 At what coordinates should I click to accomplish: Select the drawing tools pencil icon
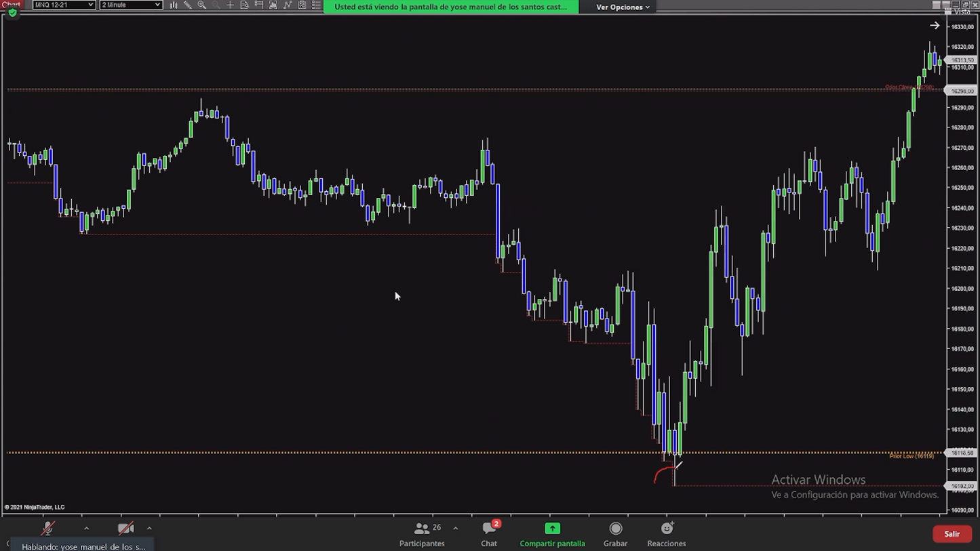click(x=188, y=5)
